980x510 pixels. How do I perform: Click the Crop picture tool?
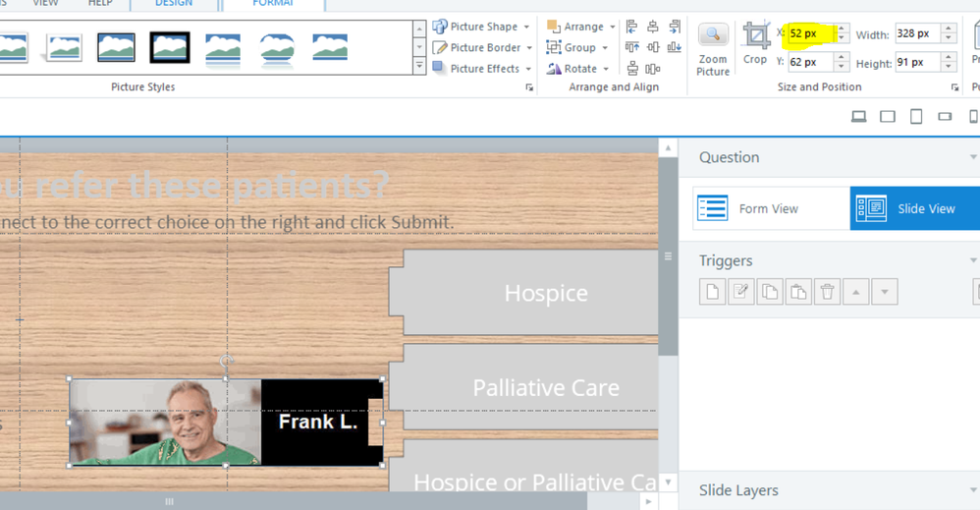point(755,43)
